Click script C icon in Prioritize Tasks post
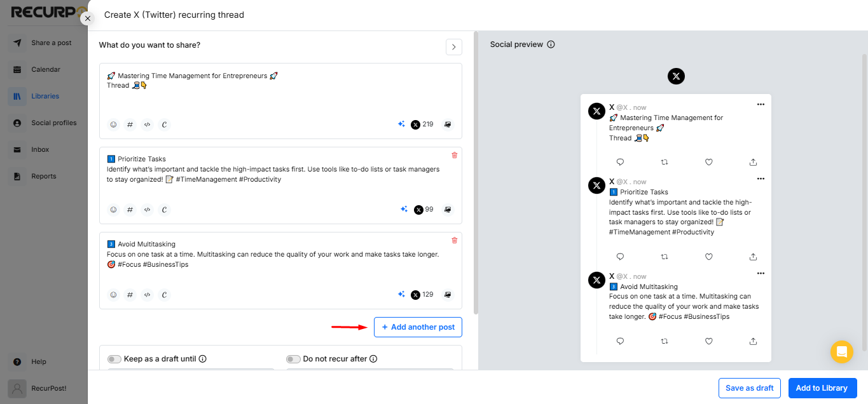 click(165, 210)
